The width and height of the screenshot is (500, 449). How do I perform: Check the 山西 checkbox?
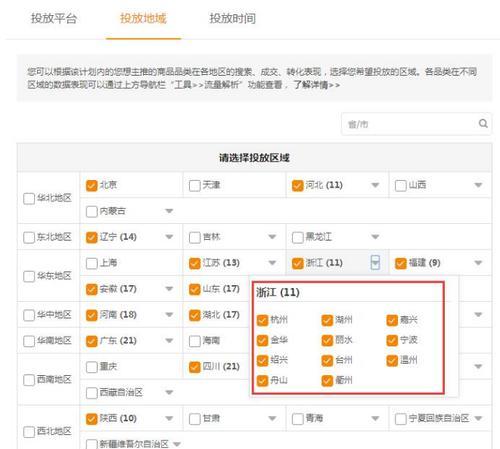400,185
